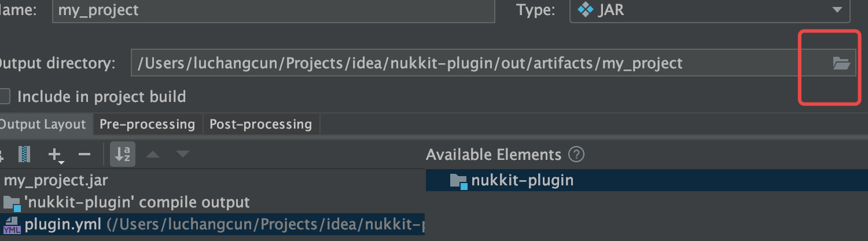Select my_project.jar in the layout tree

click(x=56, y=180)
